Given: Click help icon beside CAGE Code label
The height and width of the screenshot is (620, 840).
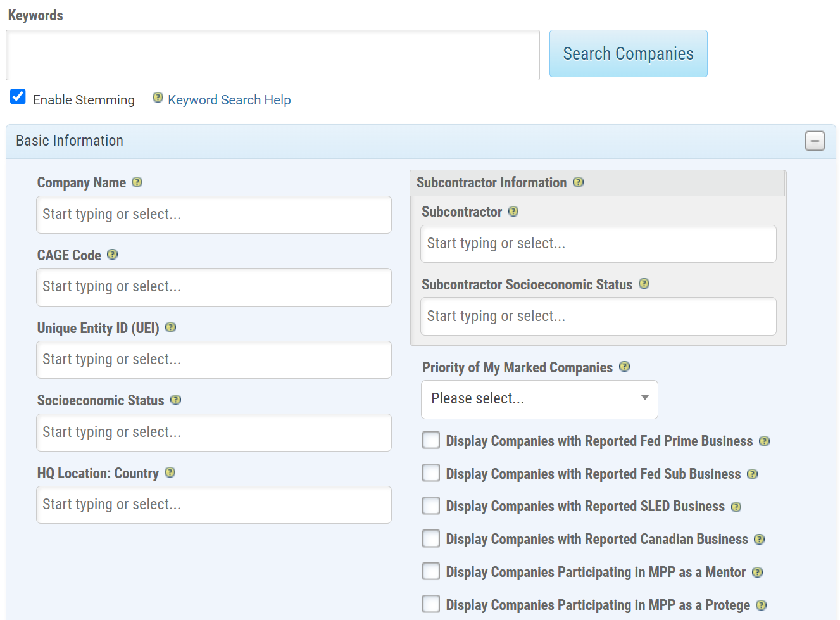Looking at the screenshot, I should pos(112,255).
